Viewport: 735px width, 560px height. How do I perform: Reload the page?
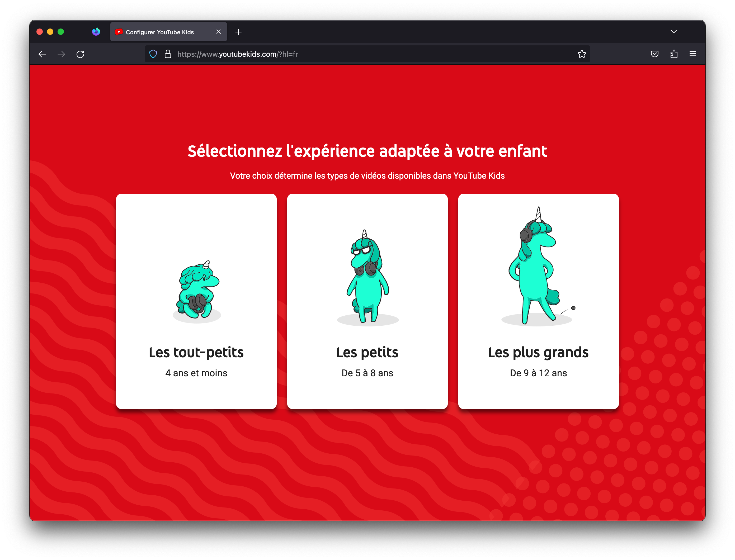click(80, 54)
